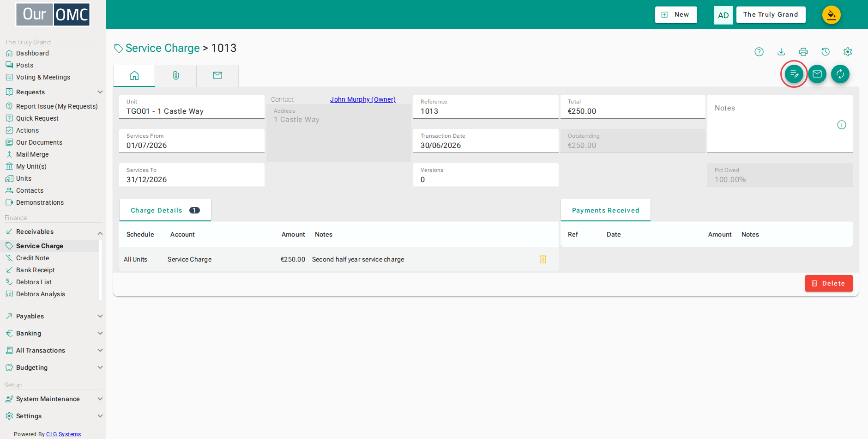Click the Transaction Date field
868x439 pixels.
tap(486, 141)
